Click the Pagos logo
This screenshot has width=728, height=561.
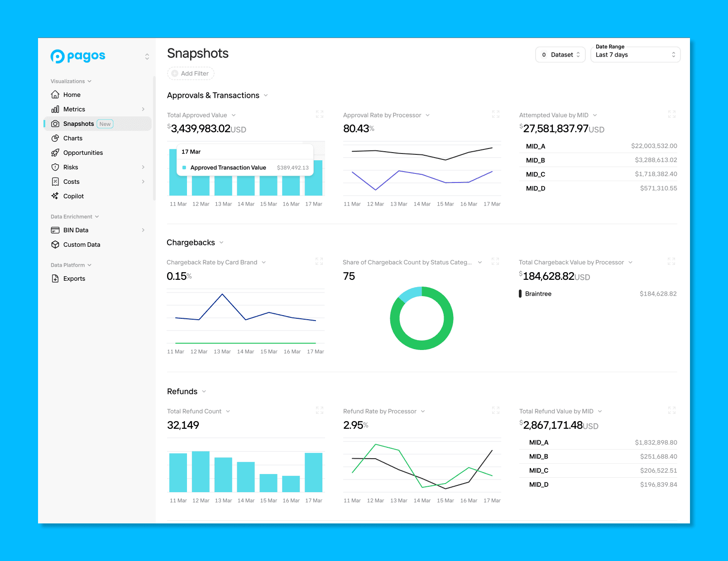coord(78,56)
